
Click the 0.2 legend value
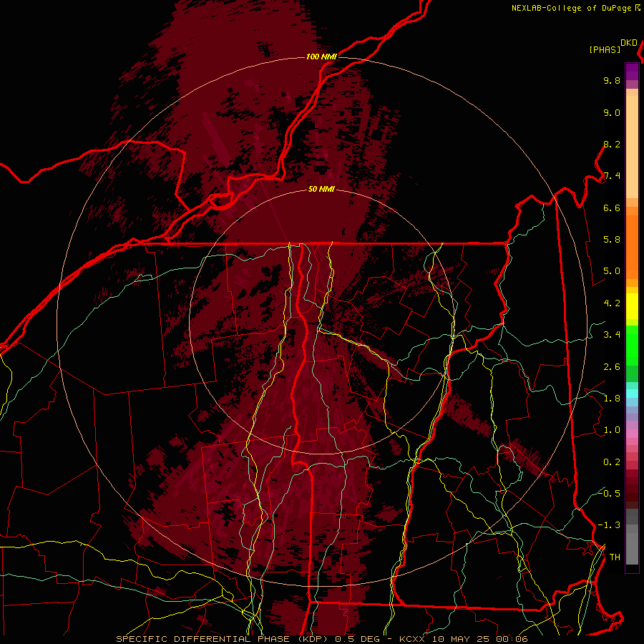(x=612, y=462)
